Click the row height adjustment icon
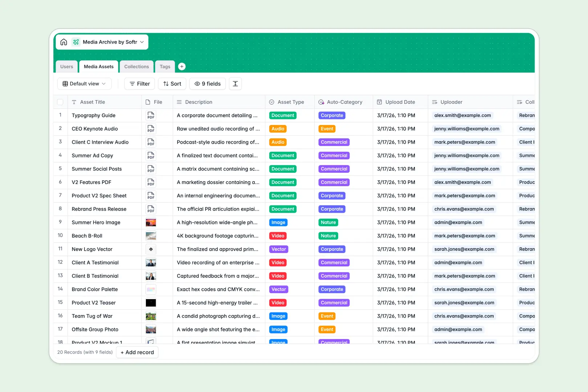The image size is (588, 392). (235, 83)
